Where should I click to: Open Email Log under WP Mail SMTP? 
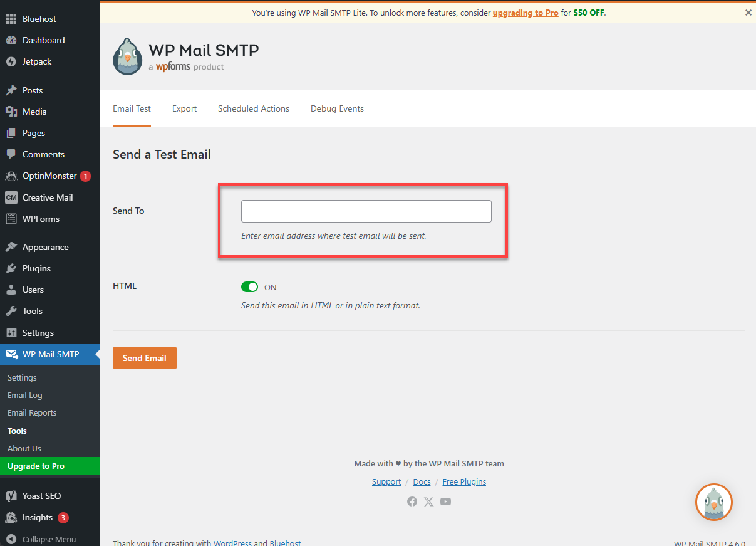coord(24,395)
